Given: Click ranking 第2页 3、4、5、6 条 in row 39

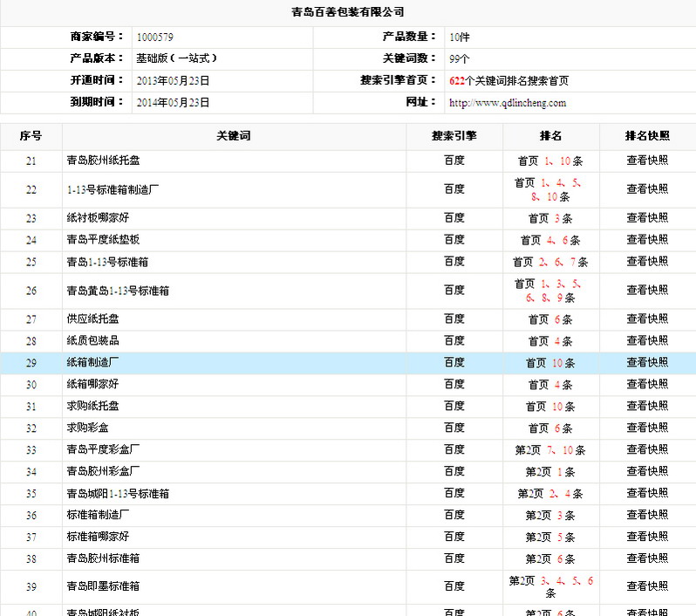Looking at the screenshot, I should tap(550, 586).
